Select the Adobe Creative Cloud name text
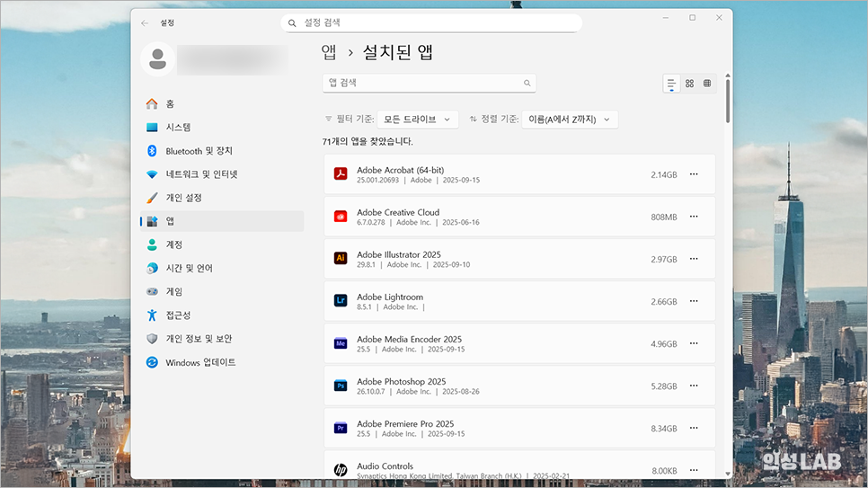Image resolution: width=868 pixels, height=488 pixels. [398, 213]
